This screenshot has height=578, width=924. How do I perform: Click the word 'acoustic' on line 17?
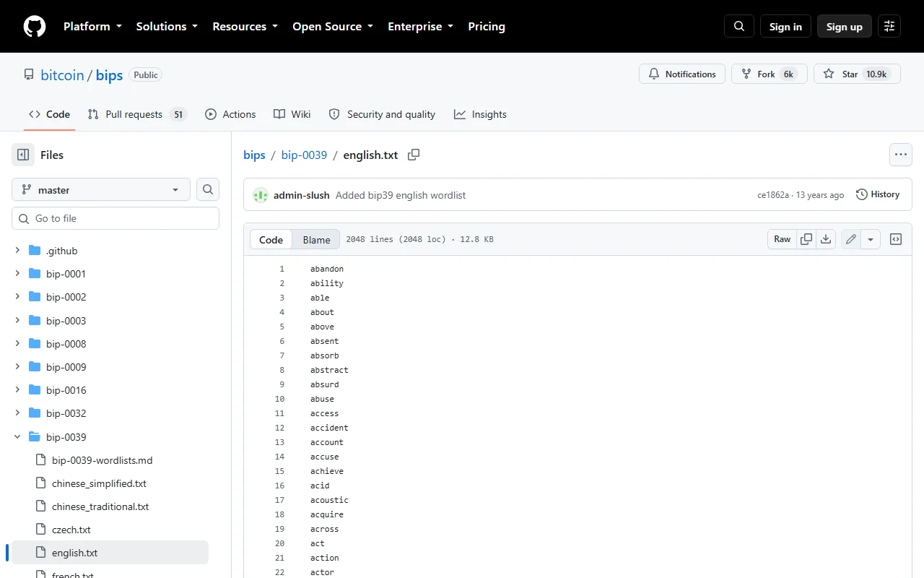point(329,500)
